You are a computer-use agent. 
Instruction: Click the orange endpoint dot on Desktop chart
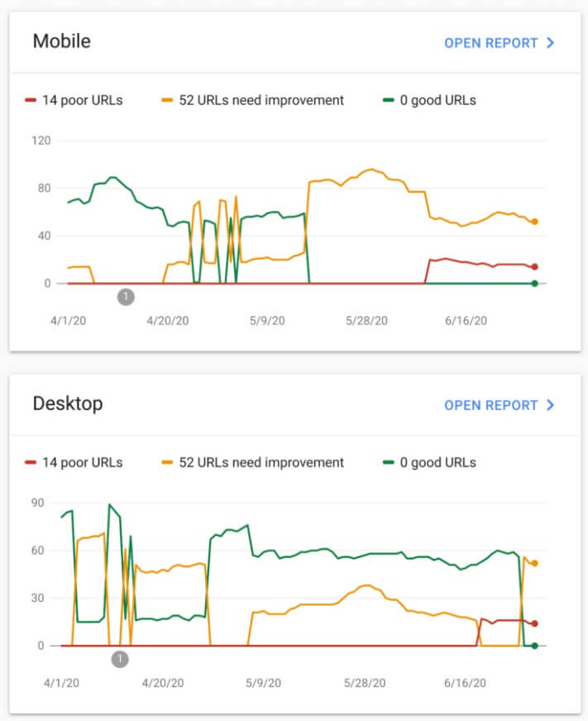tap(534, 563)
